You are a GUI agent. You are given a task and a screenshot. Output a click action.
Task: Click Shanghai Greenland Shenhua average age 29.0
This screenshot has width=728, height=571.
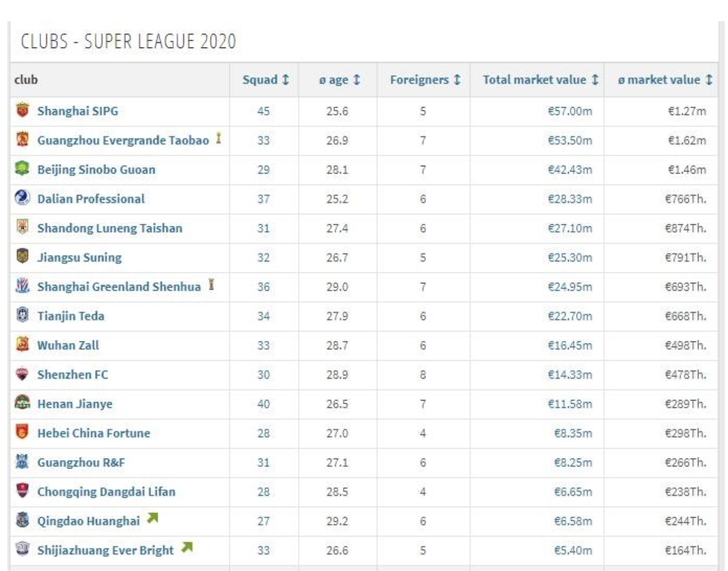337,287
